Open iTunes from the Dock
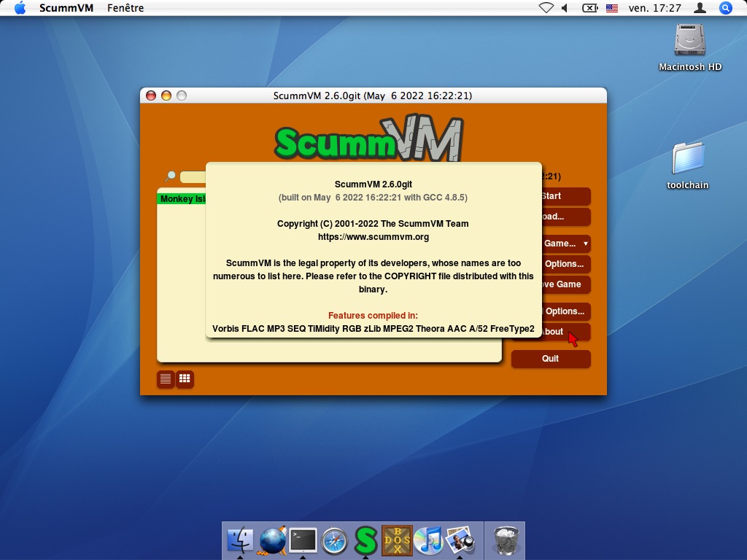Image resolution: width=747 pixels, height=560 pixels. pyautogui.click(x=428, y=540)
